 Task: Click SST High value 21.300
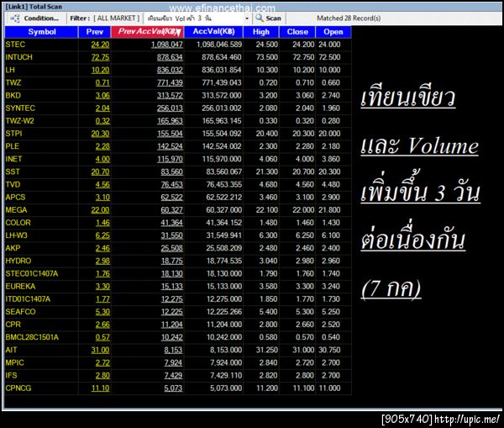tap(267, 172)
